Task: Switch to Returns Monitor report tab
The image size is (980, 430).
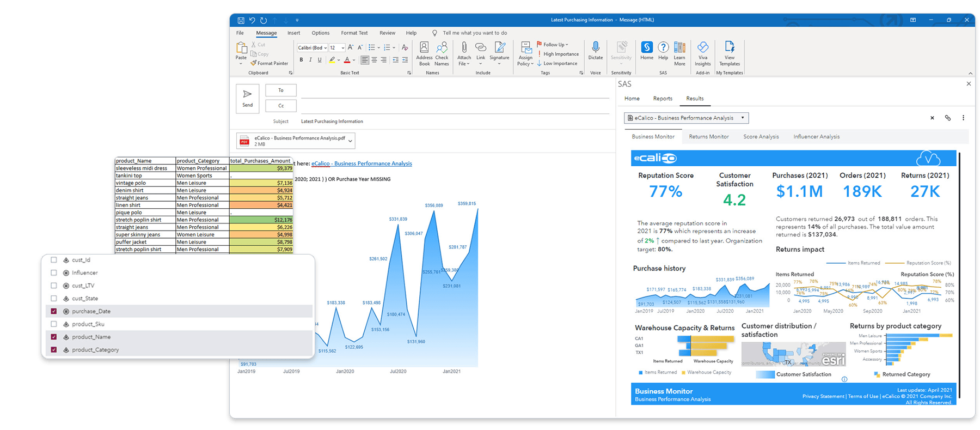Action: (709, 137)
